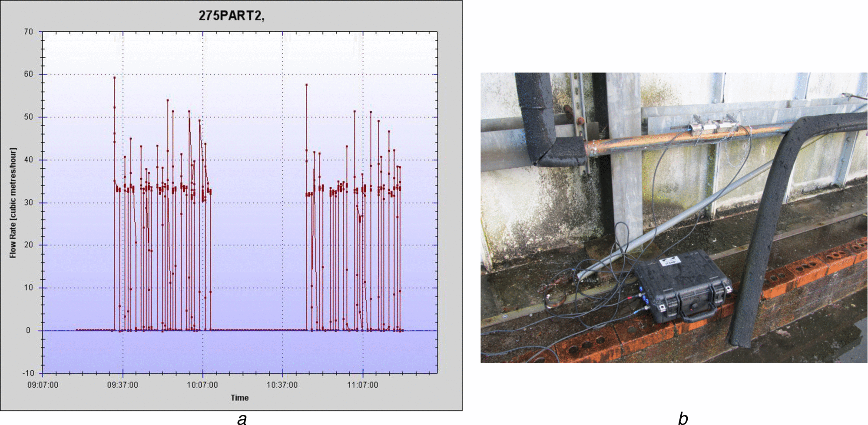The image size is (868, 425).
Task: Click the 50 value on the y-axis
Action: (x=28, y=117)
